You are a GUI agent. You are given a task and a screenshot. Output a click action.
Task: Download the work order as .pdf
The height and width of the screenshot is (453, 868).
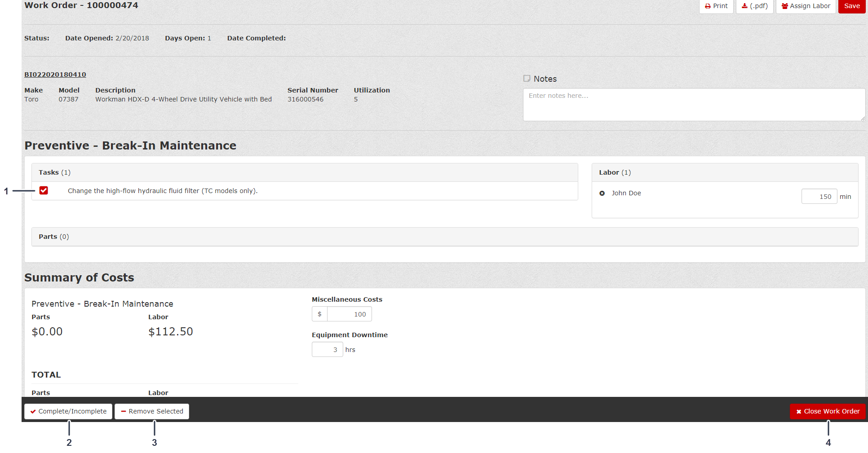754,6
